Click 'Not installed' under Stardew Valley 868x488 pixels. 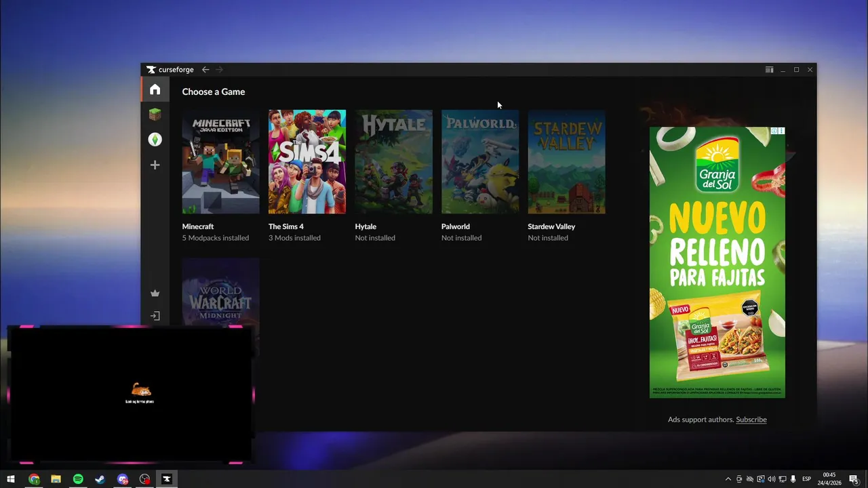pyautogui.click(x=548, y=238)
